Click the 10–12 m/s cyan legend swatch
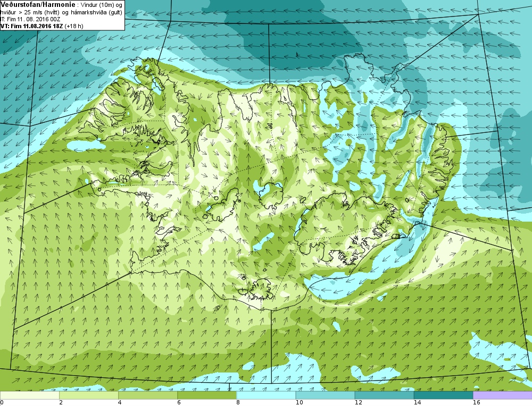 [325, 395]
